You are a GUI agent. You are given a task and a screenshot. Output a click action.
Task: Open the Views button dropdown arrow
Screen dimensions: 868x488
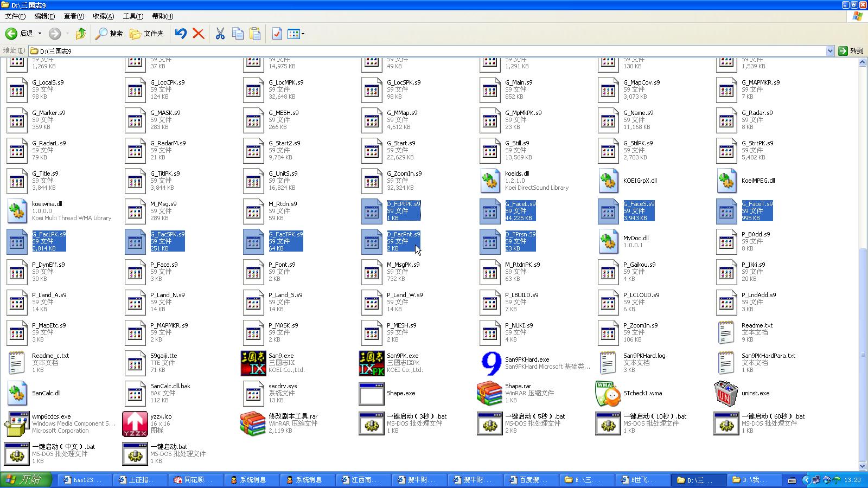coord(303,34)
